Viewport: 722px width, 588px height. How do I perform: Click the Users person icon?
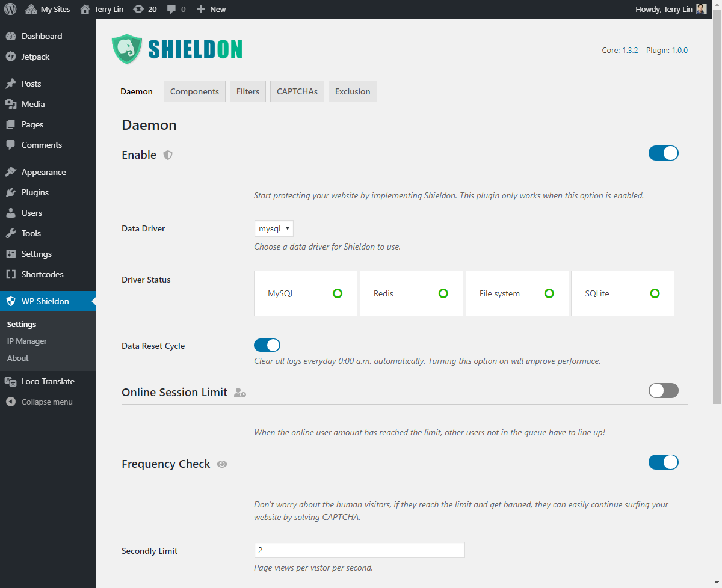click(11, 213)
